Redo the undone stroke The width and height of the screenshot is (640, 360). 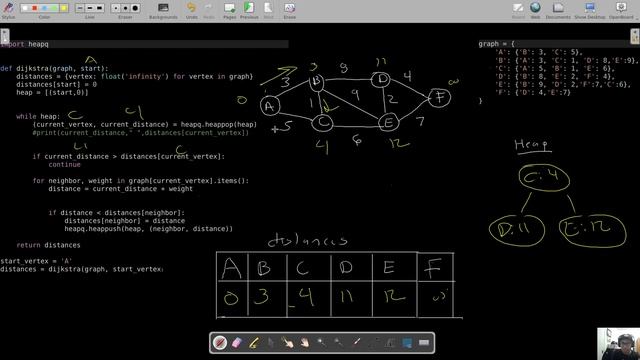coord(209,10)
